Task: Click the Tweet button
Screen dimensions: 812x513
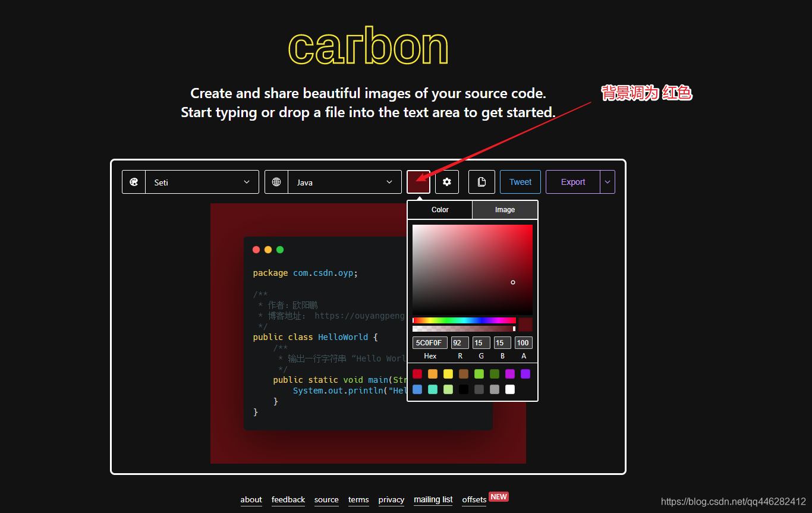Action: pos(520,182)
